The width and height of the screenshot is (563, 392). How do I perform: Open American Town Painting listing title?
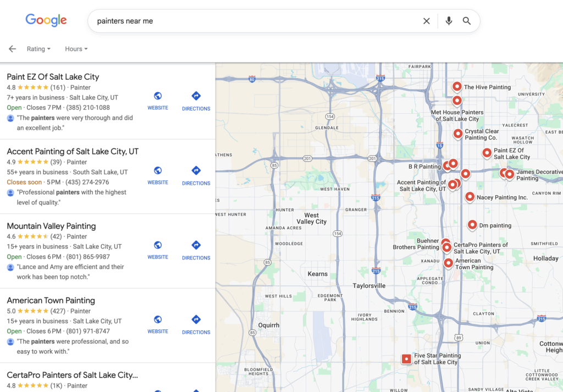point(51,301)
